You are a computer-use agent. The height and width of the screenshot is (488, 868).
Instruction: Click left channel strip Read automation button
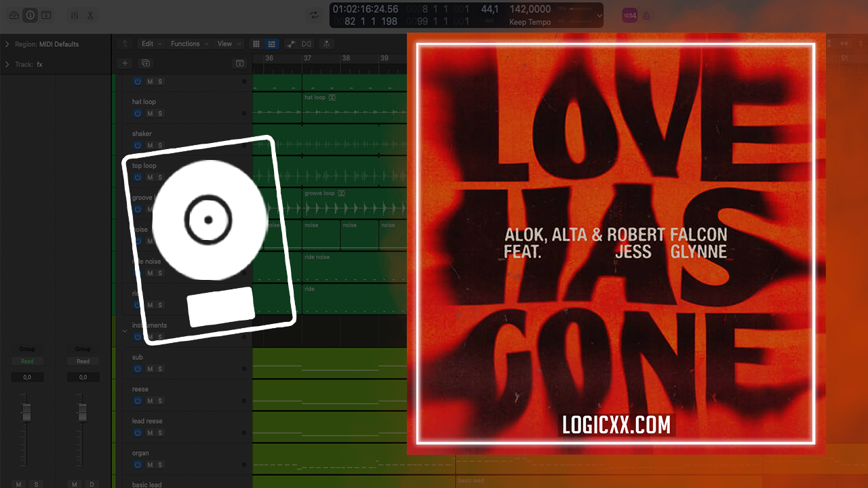[x=27, y=361]
